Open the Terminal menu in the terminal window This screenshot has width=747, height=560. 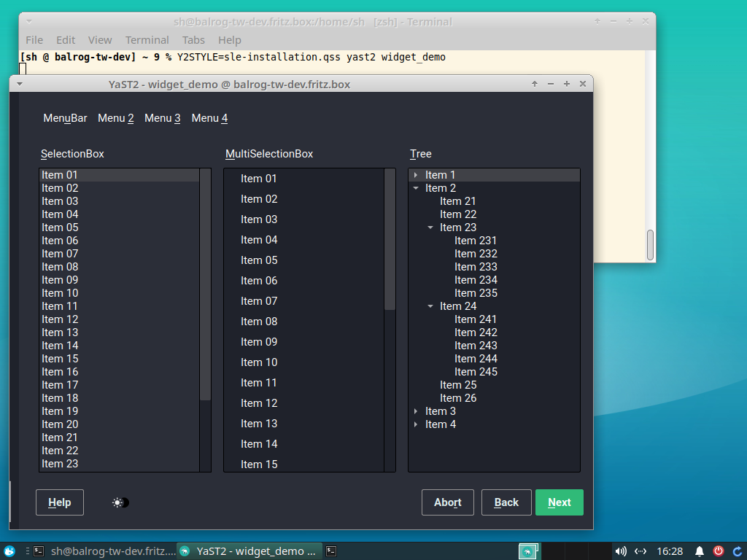tap(147, 40)
